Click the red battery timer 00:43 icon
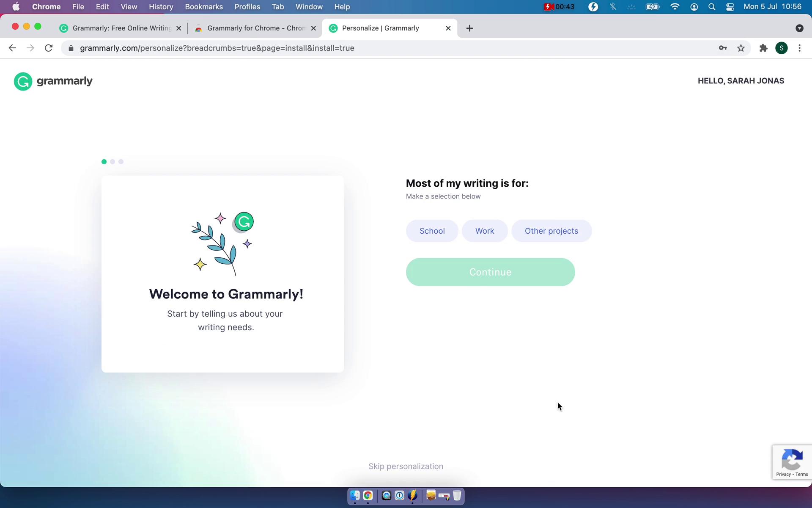The image size is (812, 508). click(559, 7)
